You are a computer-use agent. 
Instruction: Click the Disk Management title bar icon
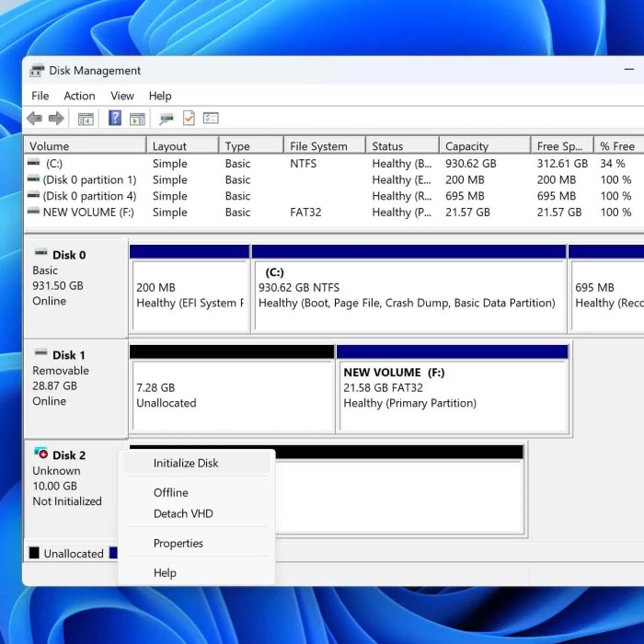(x=37, y=71)
